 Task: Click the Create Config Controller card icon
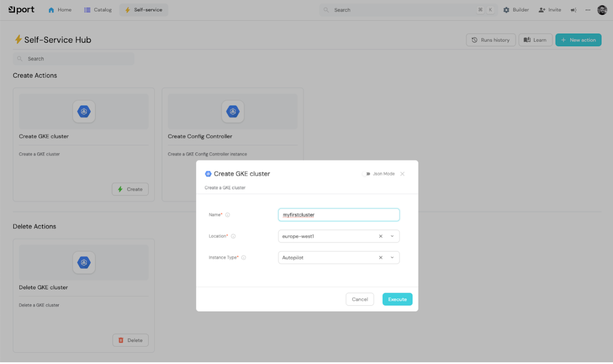pos(233,111)
